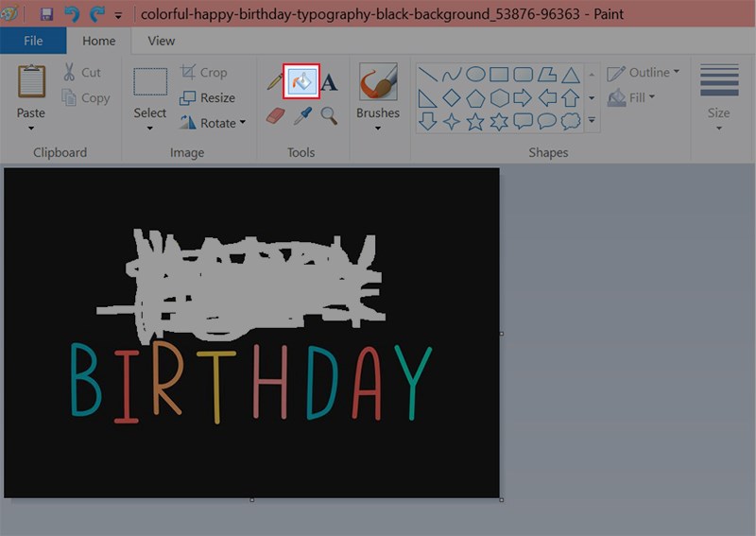Pick the Eraser tool

(275, 115)
